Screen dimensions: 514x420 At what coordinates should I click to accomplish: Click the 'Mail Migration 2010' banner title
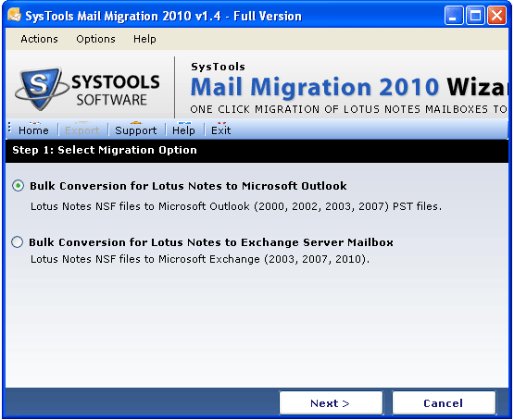[x=315, y=87]
